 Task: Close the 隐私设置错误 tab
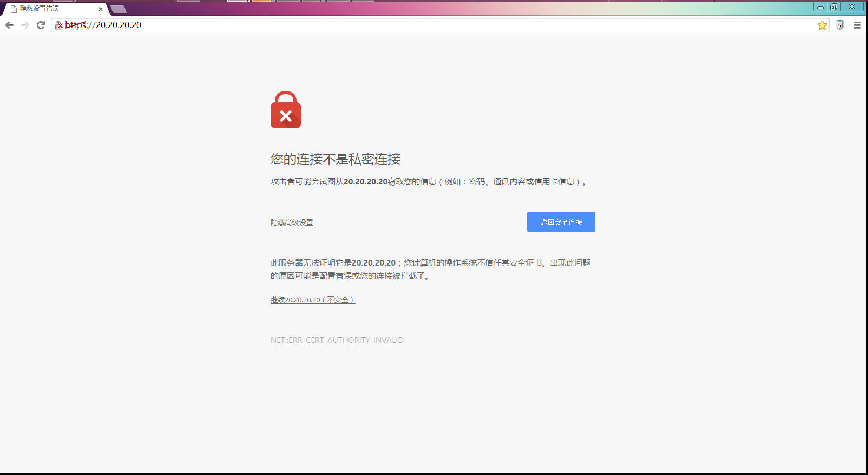coord(100,9)
